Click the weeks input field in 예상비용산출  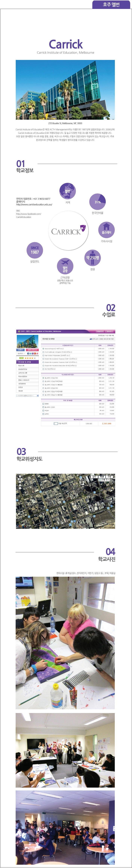(x=56, y=424)
